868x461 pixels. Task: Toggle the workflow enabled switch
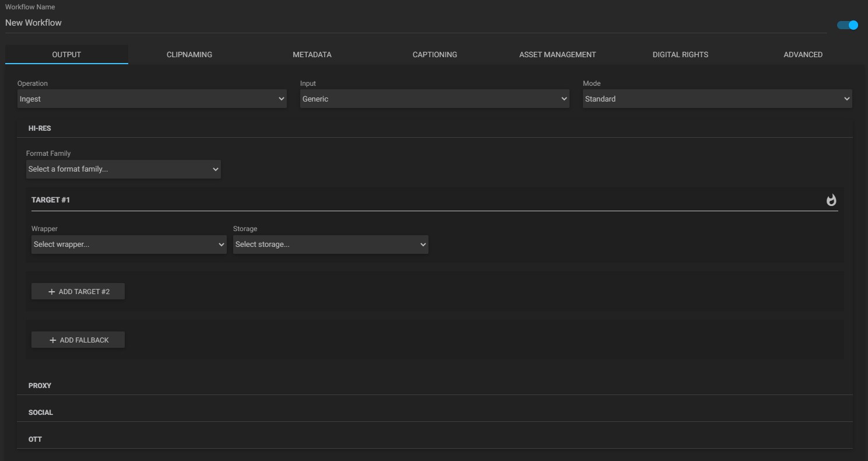pyautogui.click(x=848, y=25)
